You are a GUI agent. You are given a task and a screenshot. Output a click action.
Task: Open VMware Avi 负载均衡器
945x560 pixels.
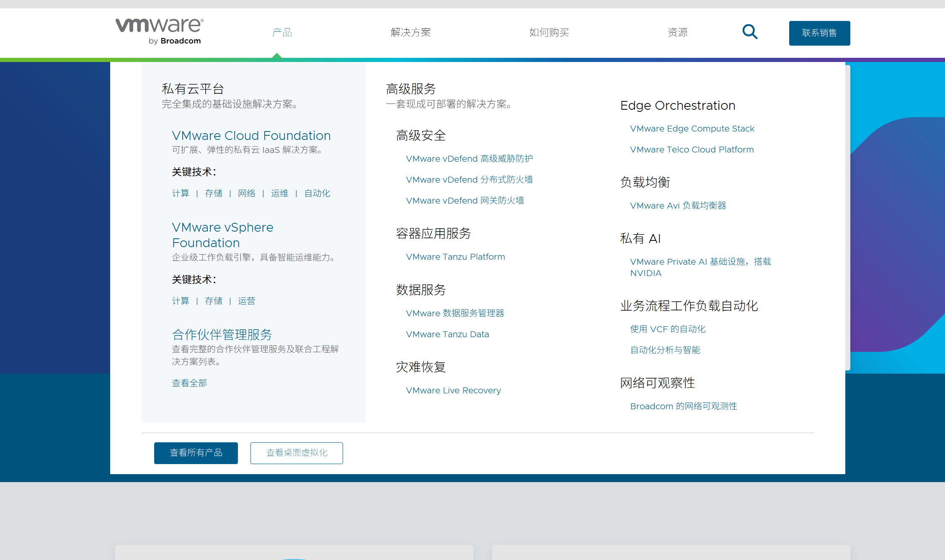click(678, 206)
